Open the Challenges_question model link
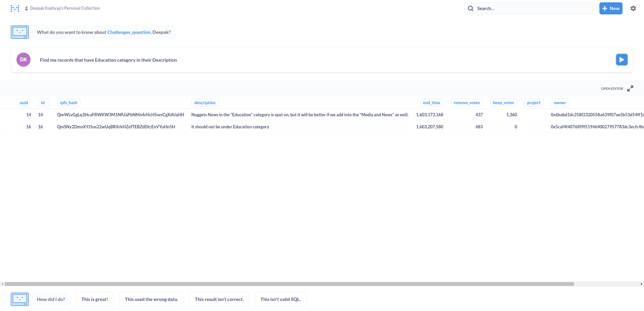Viewport: 644px width, 311px height. [129, 32]
